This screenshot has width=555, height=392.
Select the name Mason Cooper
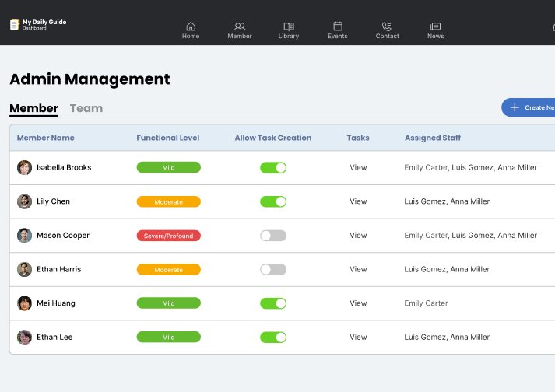click(x=63, y=236)
